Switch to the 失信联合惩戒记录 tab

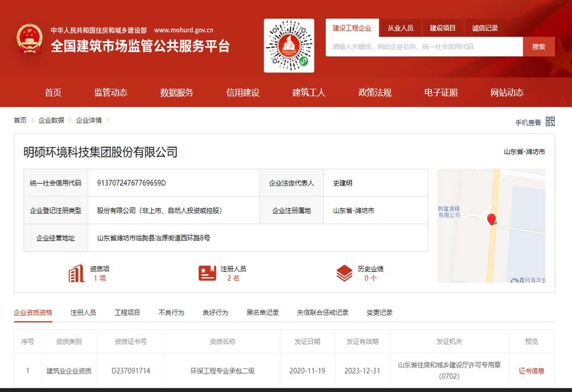[x=323, y=313]
